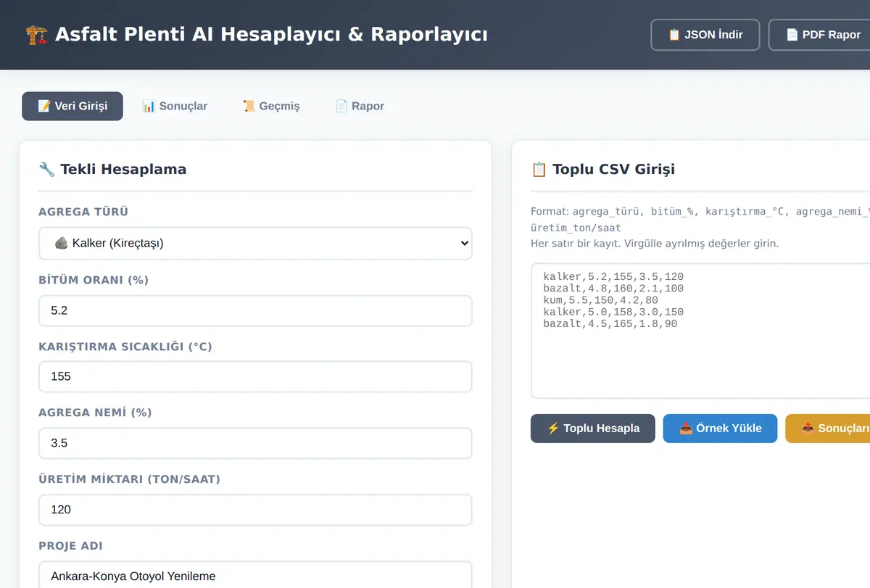Click the orange Sonuçları button
The width and height of the screenshot is (870, 588).
pyautogui.click(x=828, y=428)
